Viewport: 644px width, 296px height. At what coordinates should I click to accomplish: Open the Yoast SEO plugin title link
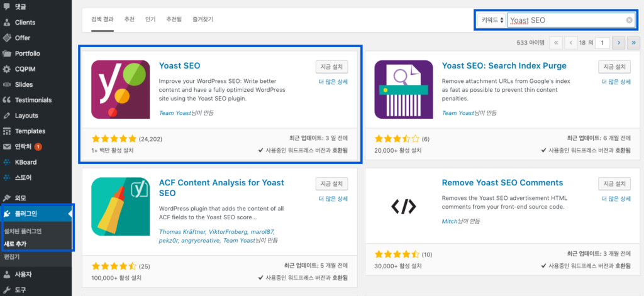tap(179, 66)
